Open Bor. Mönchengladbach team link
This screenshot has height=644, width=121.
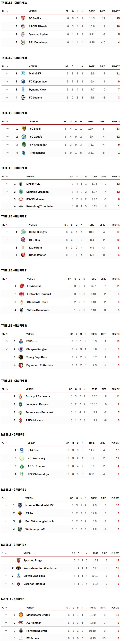[x=40, y=521]
